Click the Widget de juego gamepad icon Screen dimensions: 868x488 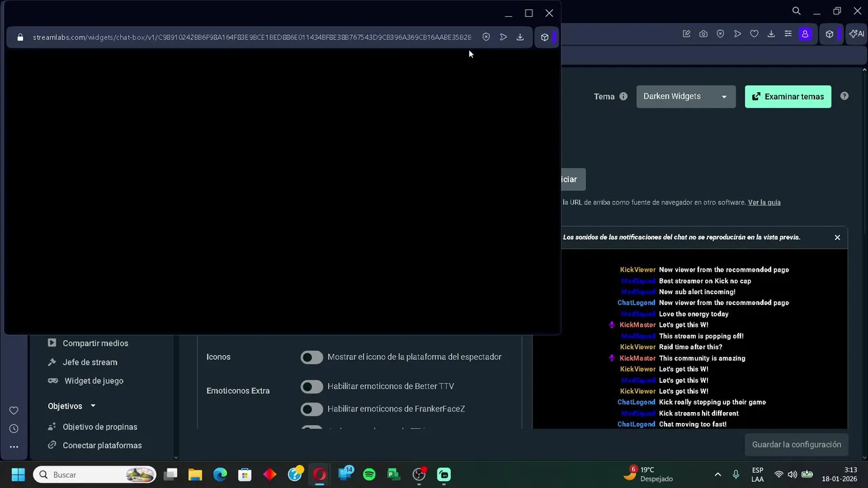pos(52,381)
